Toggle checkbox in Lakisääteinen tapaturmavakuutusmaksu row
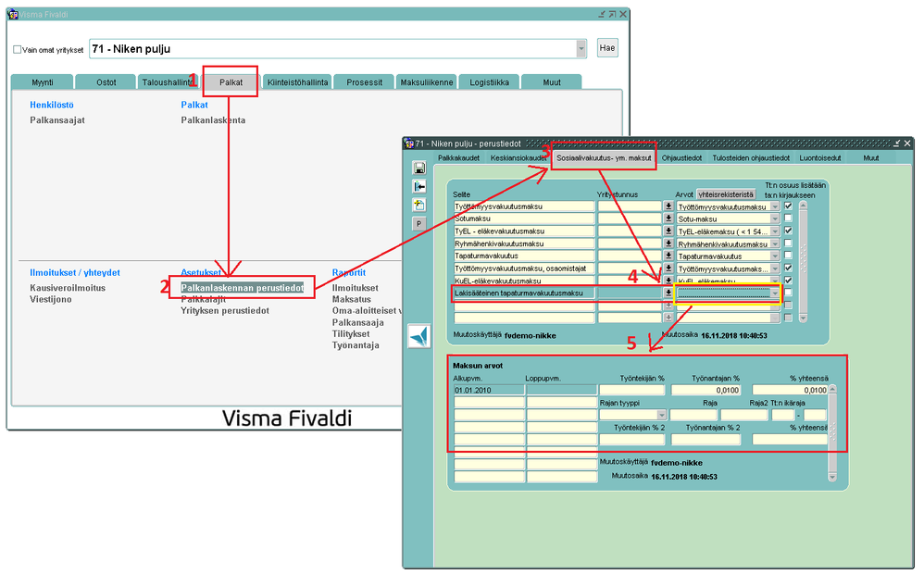Viewport: 924px width, 574px height. 788,293
